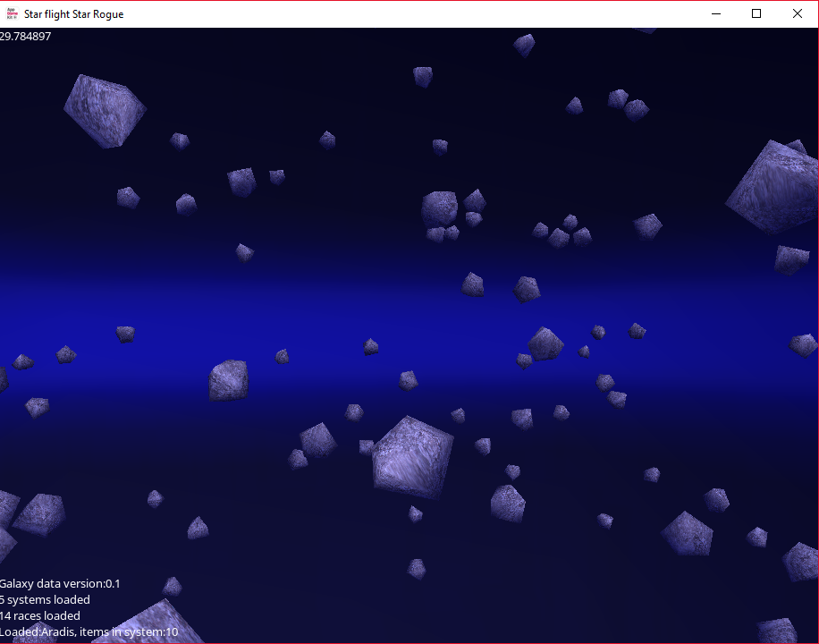Click the window title 'Star flight Star Rogue'

tap(73, 14)
